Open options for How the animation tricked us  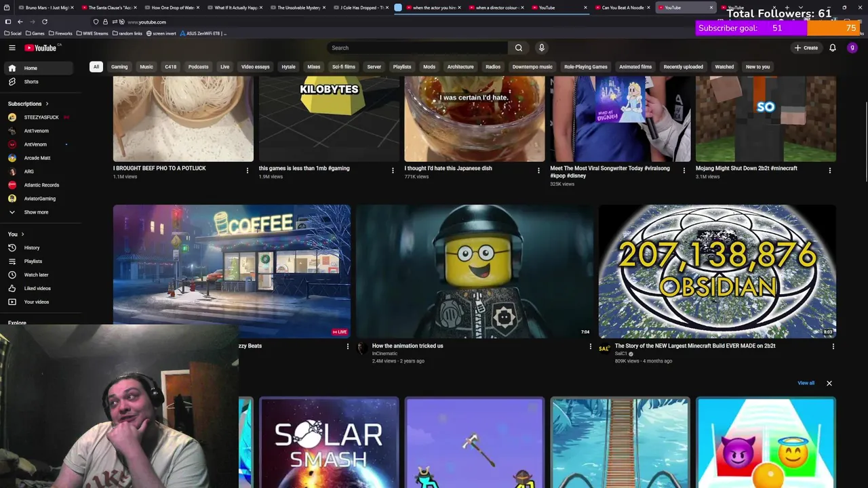coord(590,346)
